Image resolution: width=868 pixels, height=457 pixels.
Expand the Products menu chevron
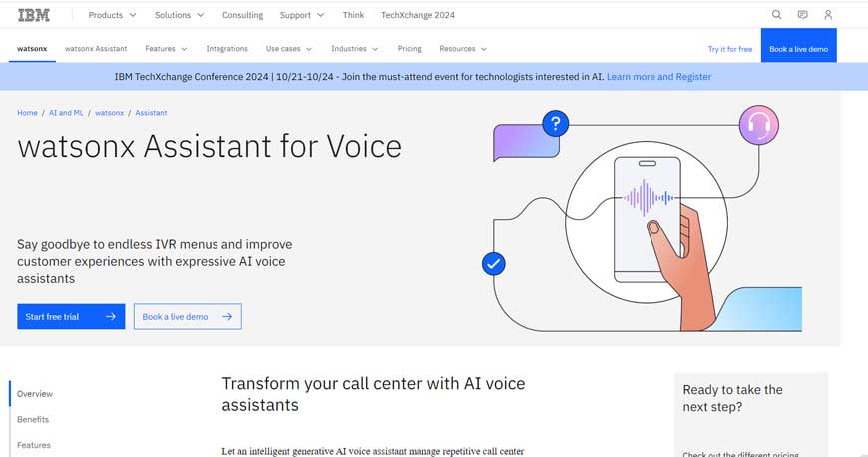click(x=133, y=15)
